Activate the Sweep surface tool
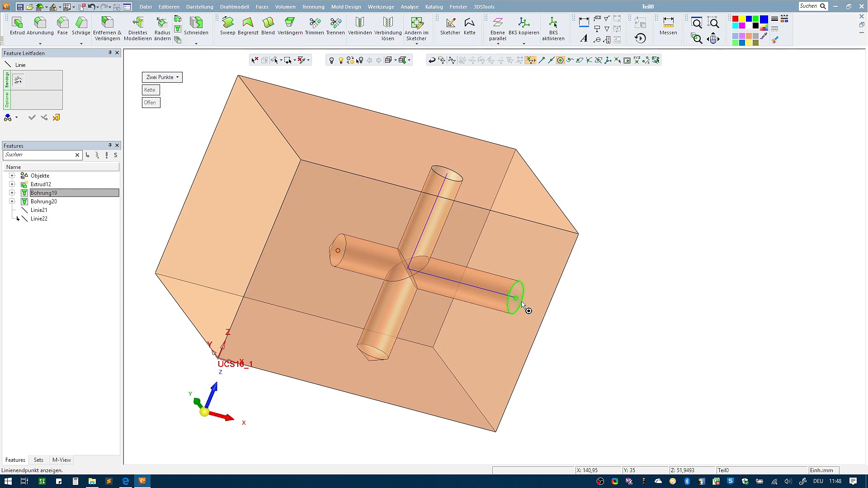 [227, 26]
